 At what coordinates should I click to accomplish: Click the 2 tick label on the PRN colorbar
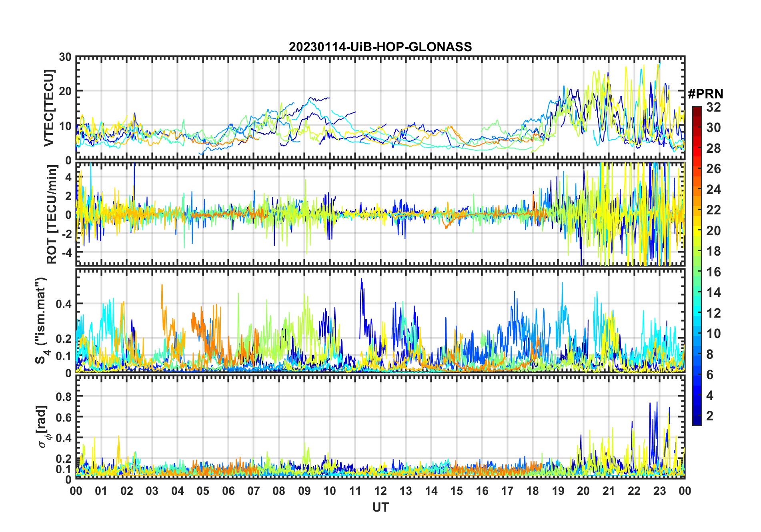tap(710, 416)
